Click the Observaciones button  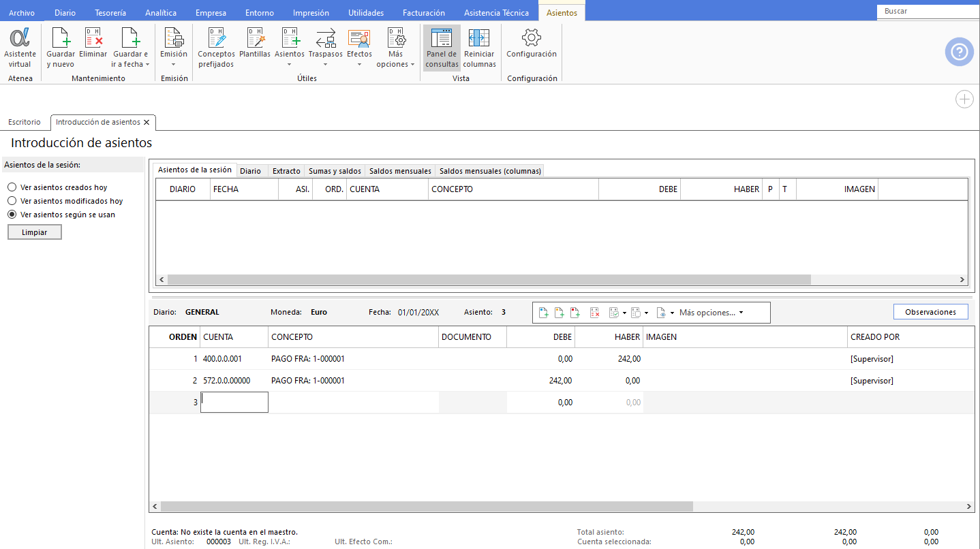click(930, 312)
